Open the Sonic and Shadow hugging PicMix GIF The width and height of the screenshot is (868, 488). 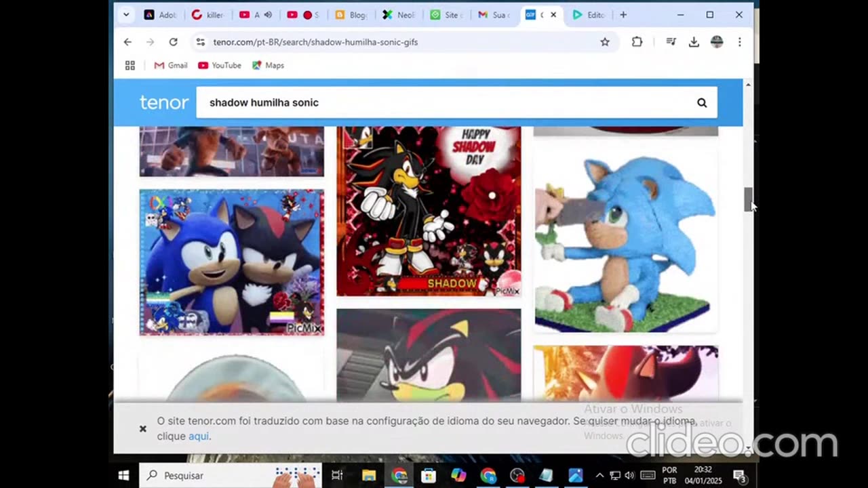pos(232,262)
